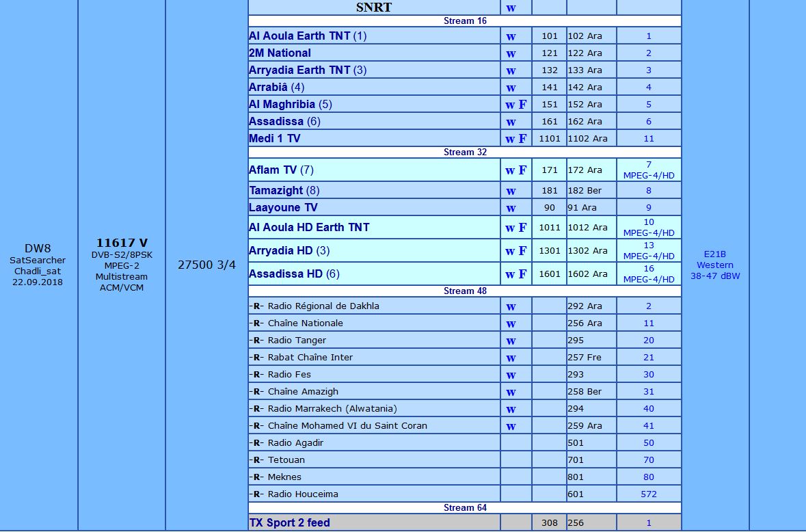Open the Medi 1 TV channel link
The width and height of the screenshot is (806, 532).
click(x=275, y=138)
